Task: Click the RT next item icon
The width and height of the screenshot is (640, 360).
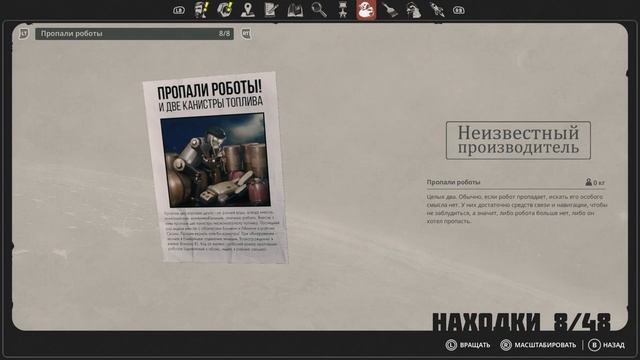Action: (246, 33)
